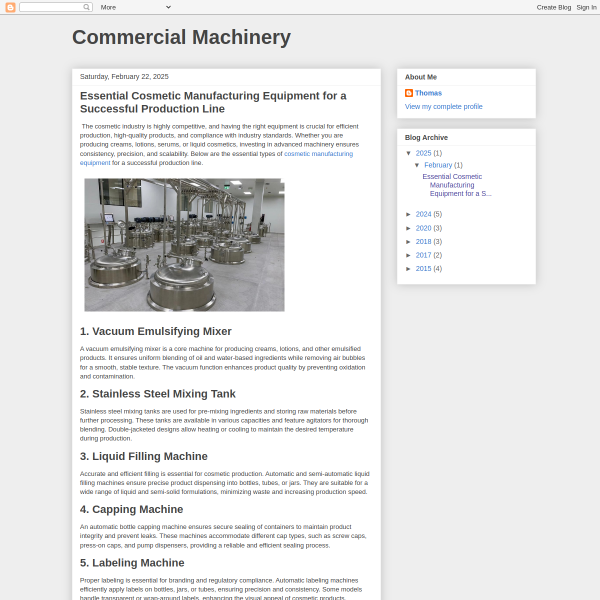
Task: Expand the 2020 archive triangle
Action: coord(409,228)
